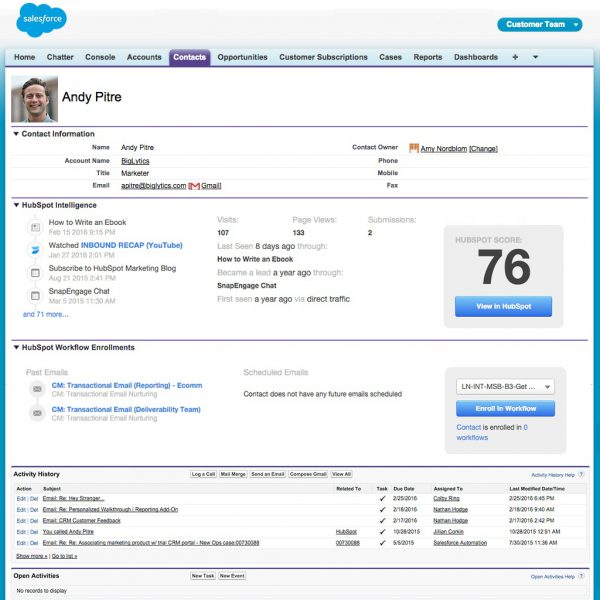The height and width of the screenshot is (600, 600).
Task: Click the Open Activities help question icon
Action: coord(581,576)
